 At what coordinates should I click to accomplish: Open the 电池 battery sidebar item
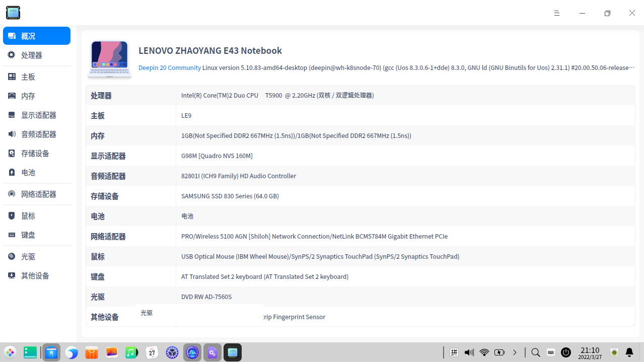[37, 172]
